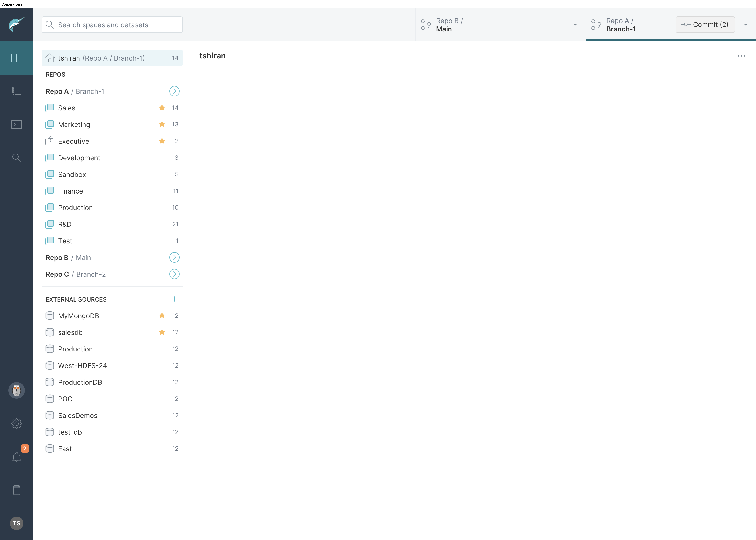Screen dimensions: 756x540
Task: Open the Finance space
Action: 112,191
